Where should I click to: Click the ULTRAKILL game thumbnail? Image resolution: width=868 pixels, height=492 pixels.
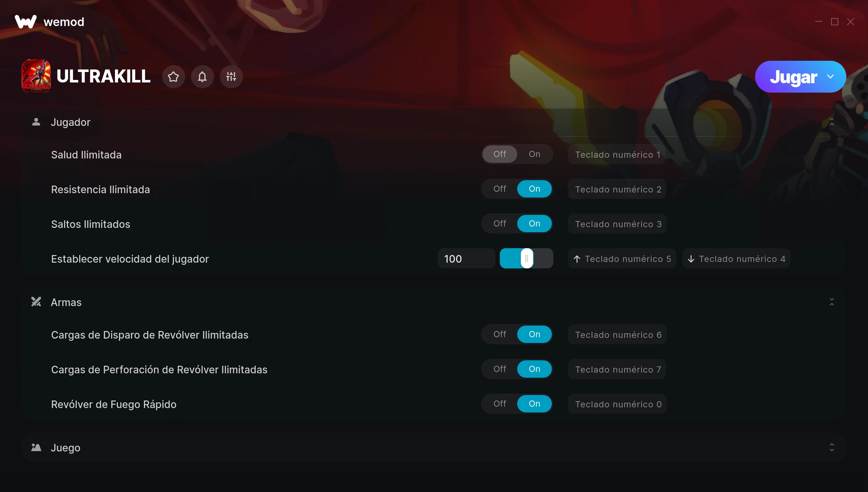[x=36, y=77]
